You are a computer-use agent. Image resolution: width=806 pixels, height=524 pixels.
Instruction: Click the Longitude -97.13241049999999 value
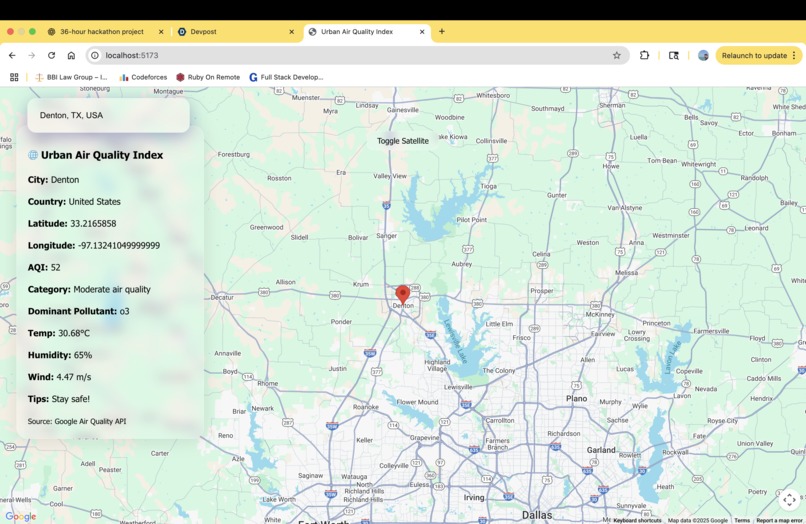tap(94, 246)
